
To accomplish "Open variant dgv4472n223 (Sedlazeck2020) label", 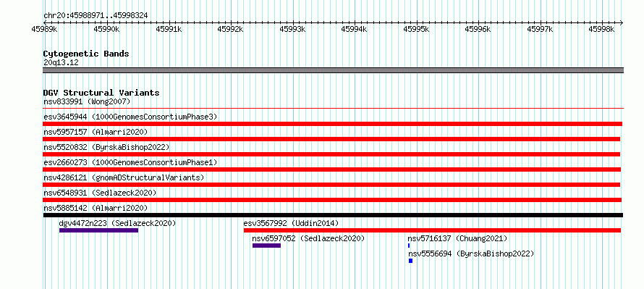I will [x=117, y=223].
